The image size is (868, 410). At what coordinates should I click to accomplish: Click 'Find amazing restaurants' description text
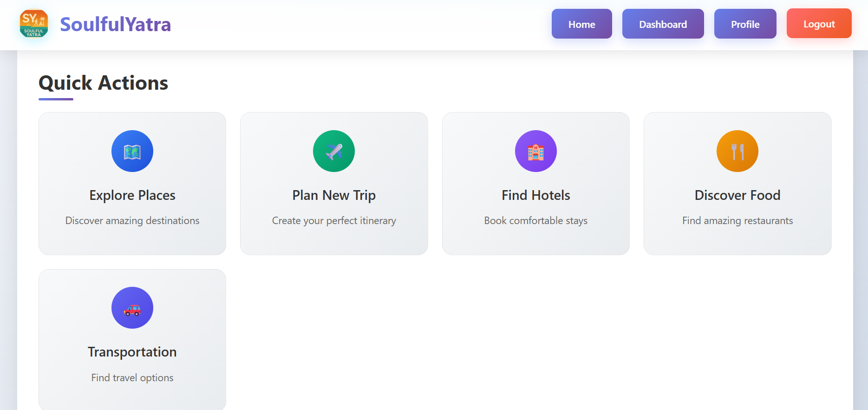point(737,220)
